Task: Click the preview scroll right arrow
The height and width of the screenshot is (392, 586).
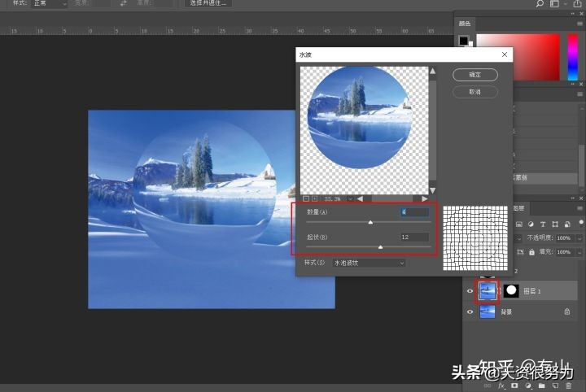Action: 425,198
